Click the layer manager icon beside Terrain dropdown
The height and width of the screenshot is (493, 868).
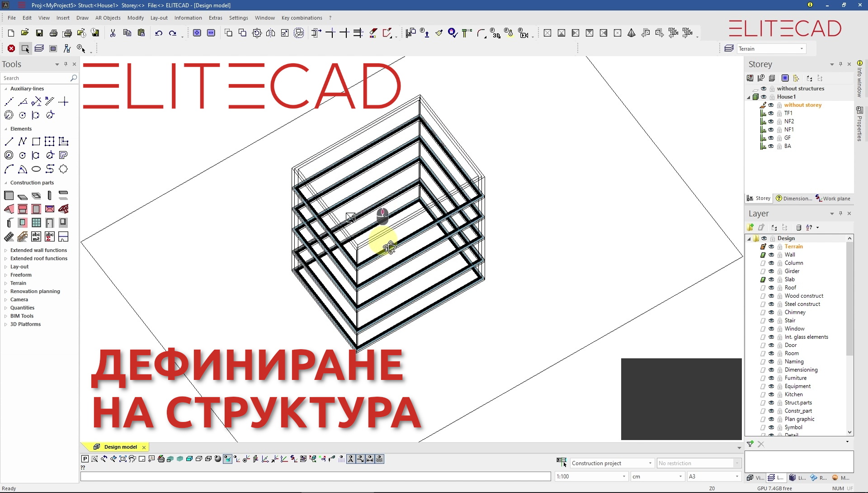(729, 48)
